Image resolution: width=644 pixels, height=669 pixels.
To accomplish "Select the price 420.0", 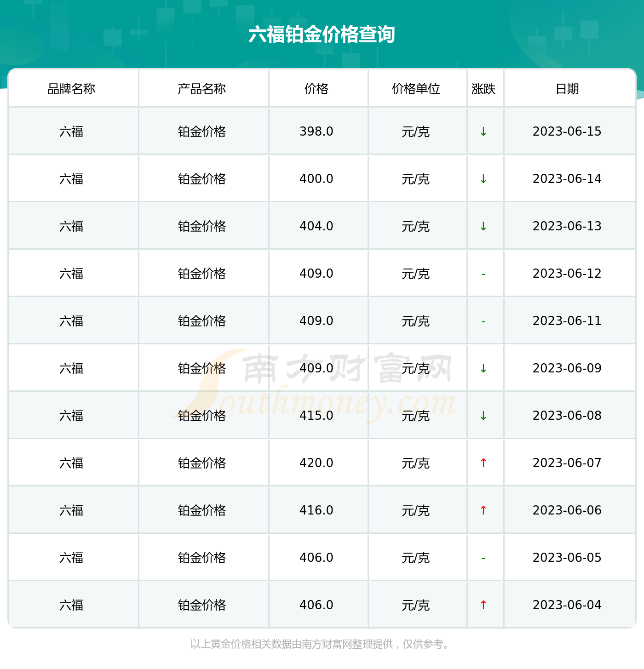I will (x=316, y=463).
